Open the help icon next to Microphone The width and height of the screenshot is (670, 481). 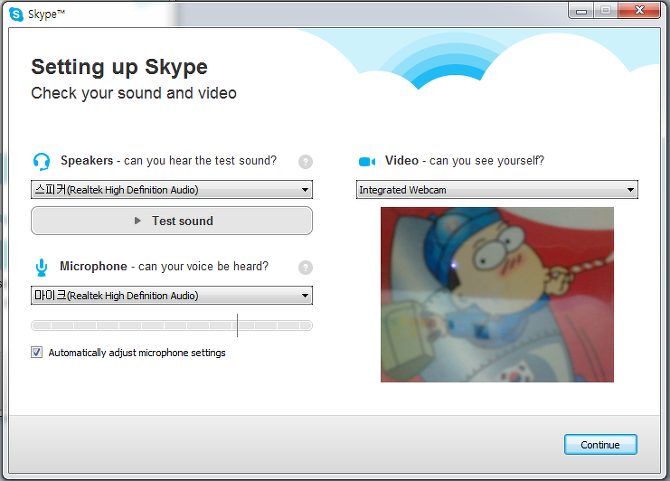(305, 268)
